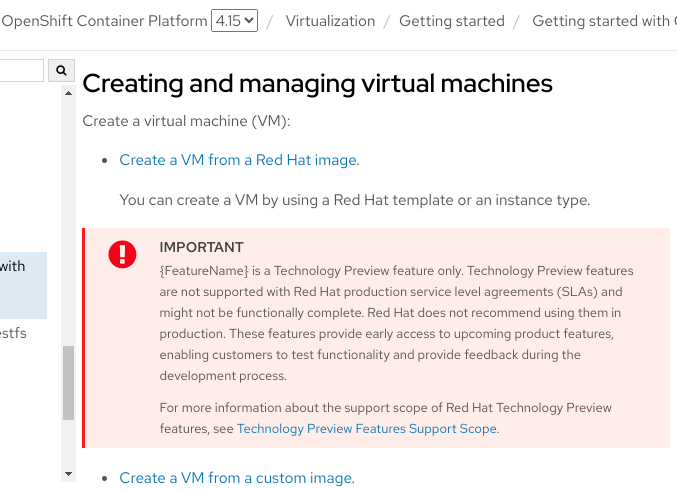
Task: Open the Virtualization breadcrumb
Action: pos(330,21)
